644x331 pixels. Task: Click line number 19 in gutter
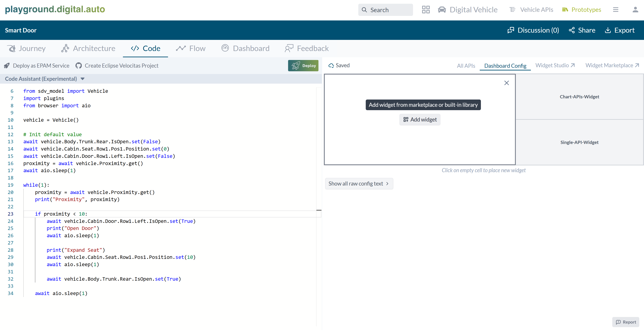coord(10,185)
